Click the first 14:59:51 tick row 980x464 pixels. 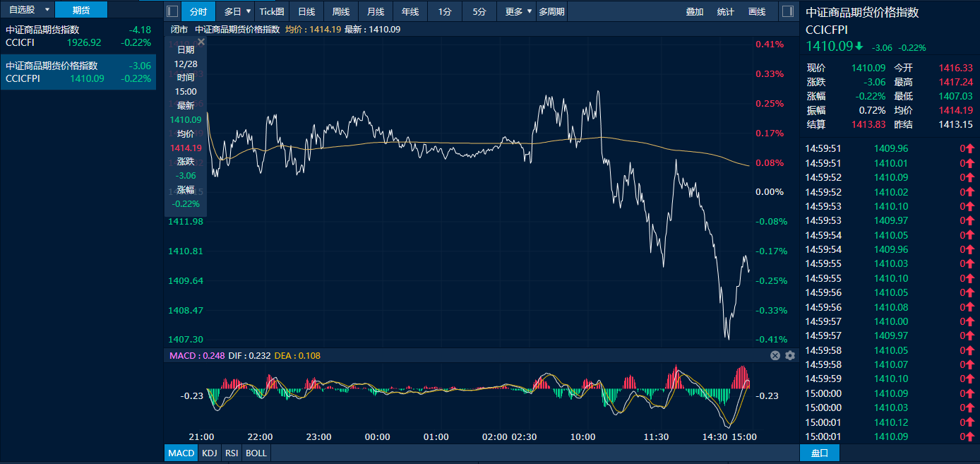click(890, 148)
